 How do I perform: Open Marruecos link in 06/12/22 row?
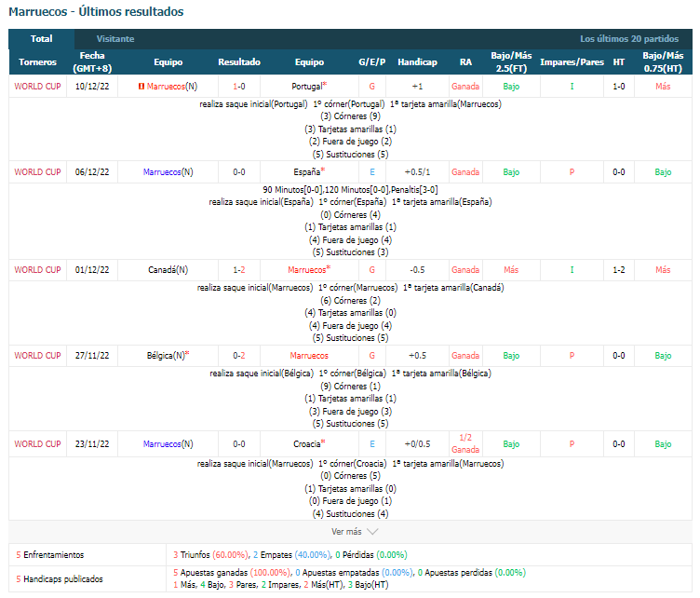tap(162, 172)
